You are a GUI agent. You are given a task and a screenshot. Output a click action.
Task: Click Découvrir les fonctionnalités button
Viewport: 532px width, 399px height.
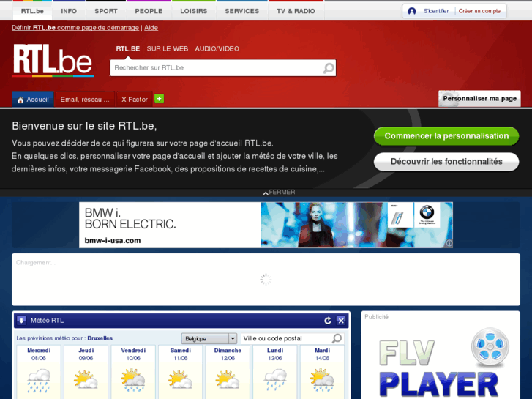click(446, 162)
